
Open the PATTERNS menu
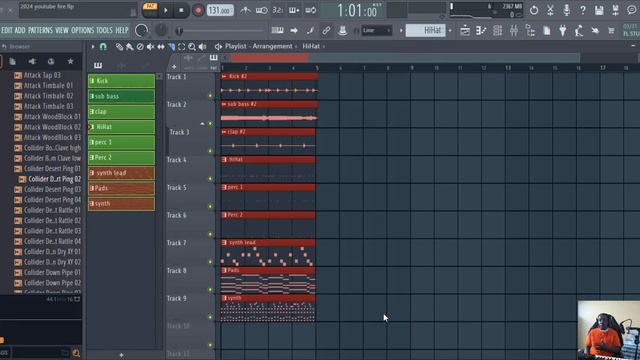[x=40, y=31]
